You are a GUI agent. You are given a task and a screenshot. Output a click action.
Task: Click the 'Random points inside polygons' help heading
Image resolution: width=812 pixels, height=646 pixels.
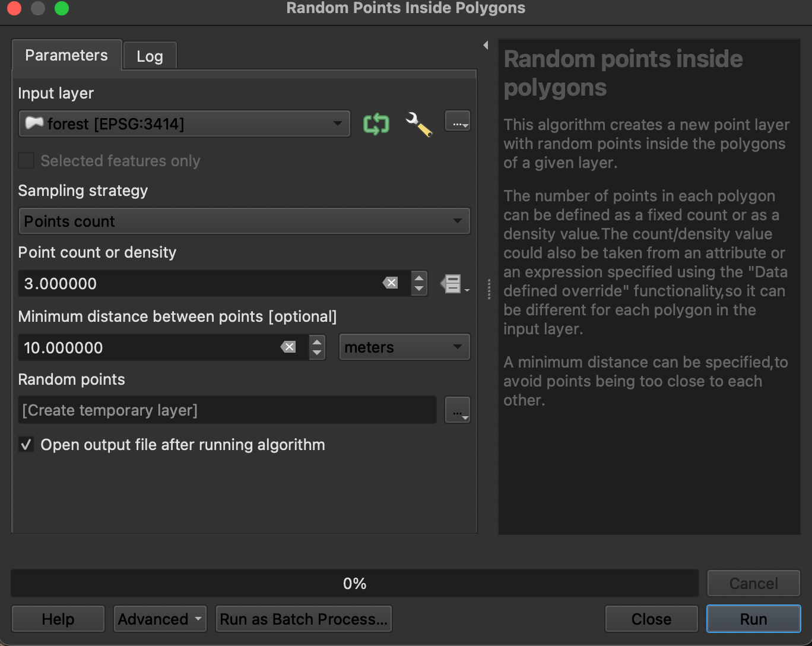pyautogui.click(x=623, y=73)
